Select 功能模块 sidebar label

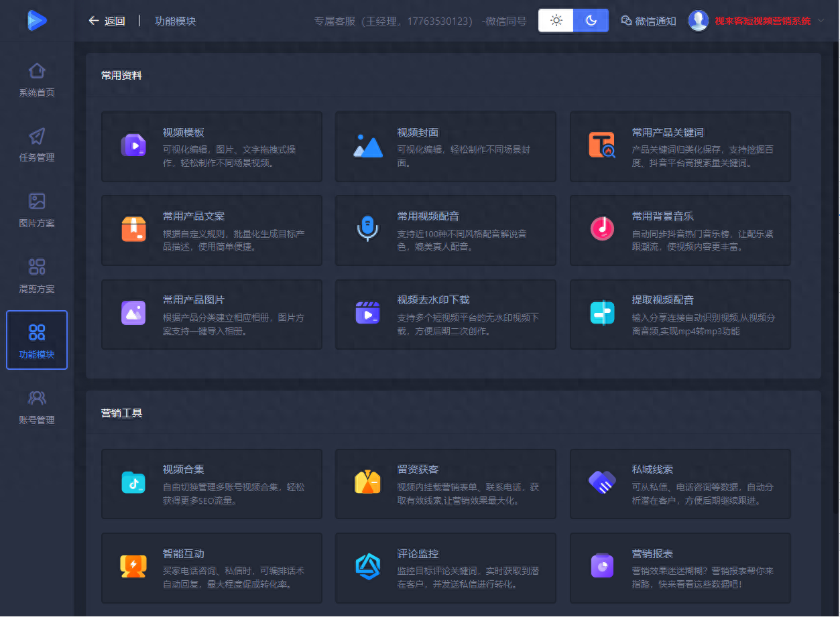pos(37,354)
